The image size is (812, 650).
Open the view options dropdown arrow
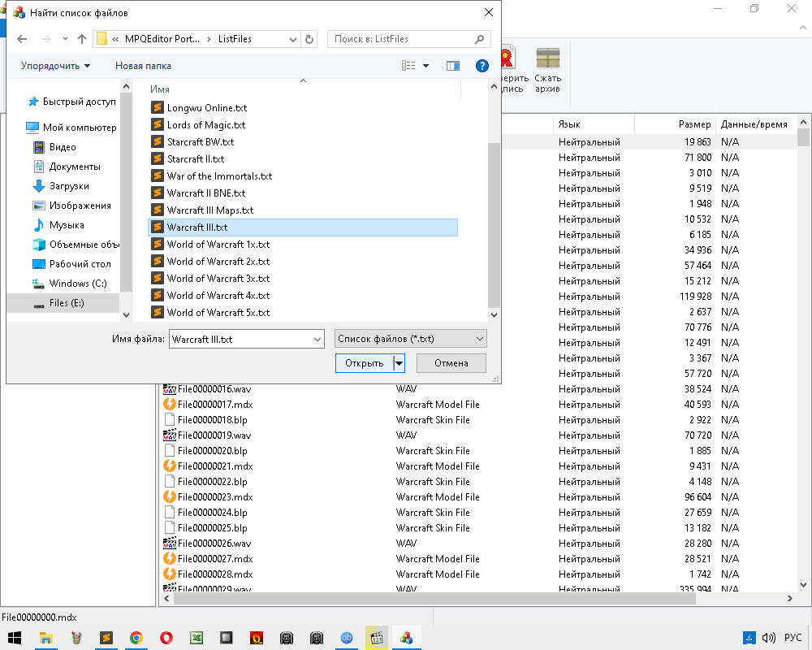[x=425, y=66]
